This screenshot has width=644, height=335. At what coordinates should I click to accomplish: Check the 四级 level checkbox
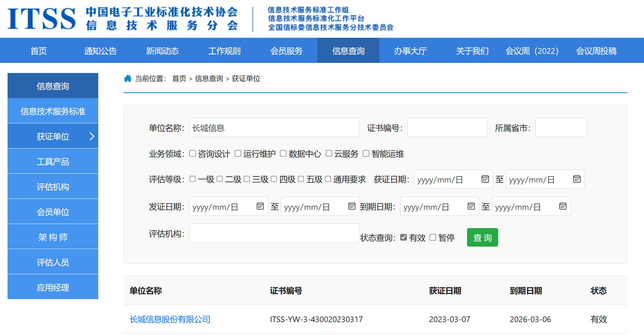point(274,179)
